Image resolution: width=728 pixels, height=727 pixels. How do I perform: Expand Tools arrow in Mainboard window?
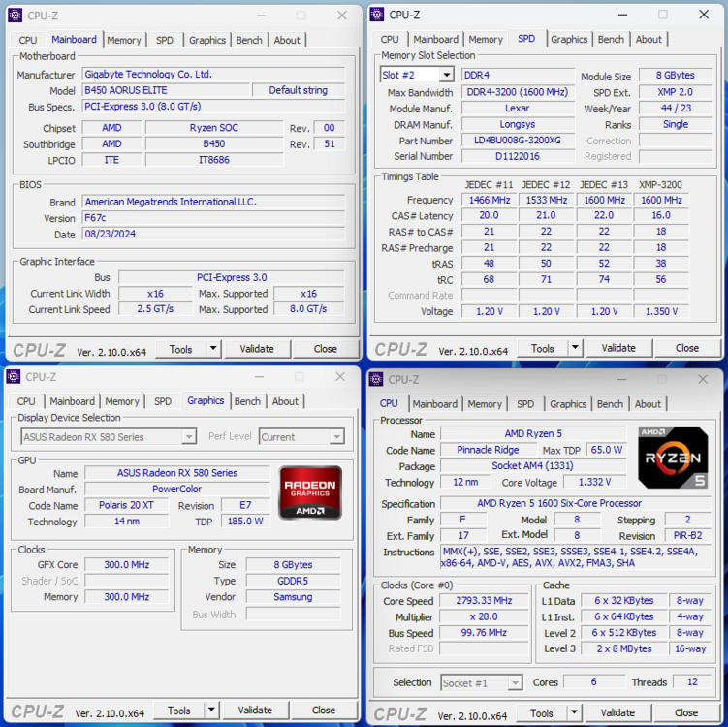[213, 349]
